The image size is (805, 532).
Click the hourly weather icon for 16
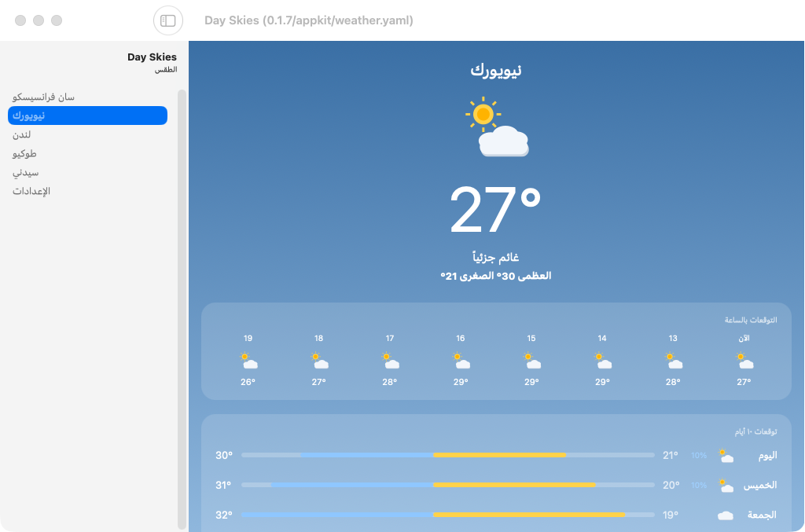point(461,361)
